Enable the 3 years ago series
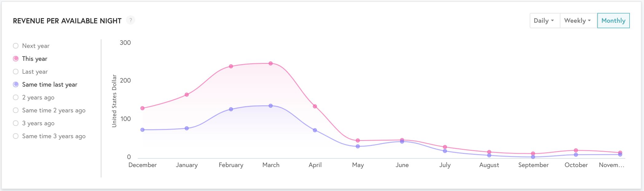The width and height of the screenshot is (644, 191). (16, 123)
